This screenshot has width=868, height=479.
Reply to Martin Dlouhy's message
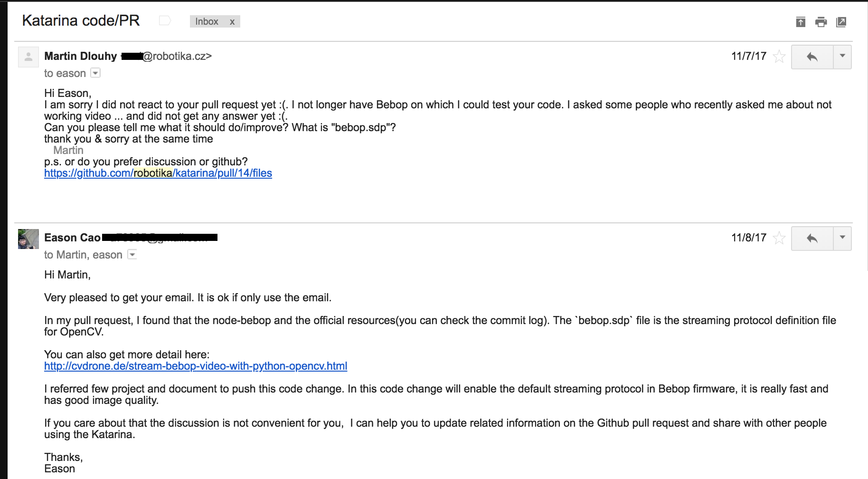tap(812, 57)
